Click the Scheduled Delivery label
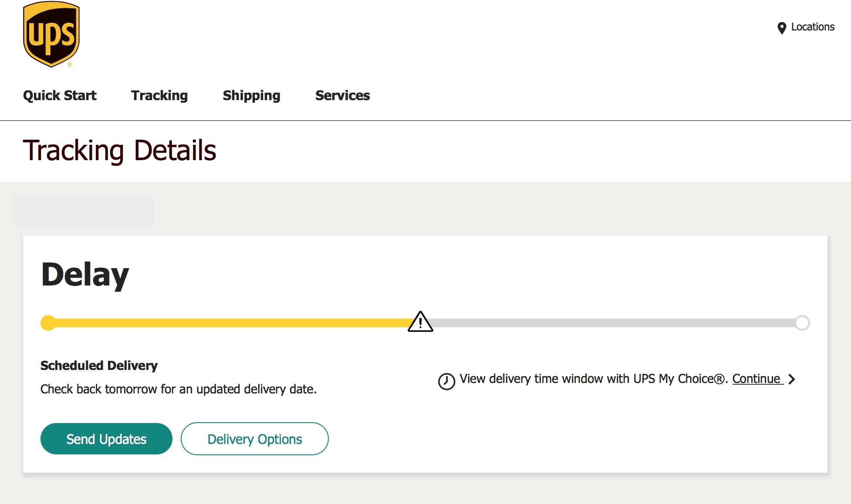Viewport: 851px width, 504px height. [99, 366]
